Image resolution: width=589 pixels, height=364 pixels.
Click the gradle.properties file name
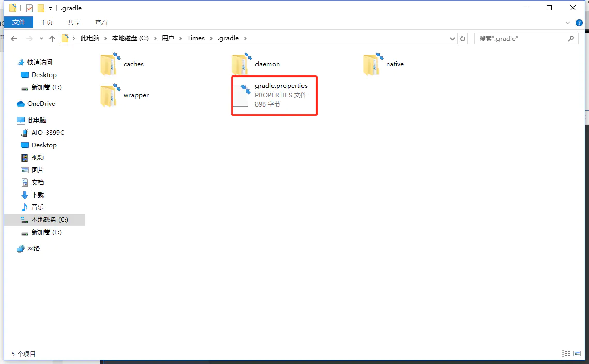(281, 86)
